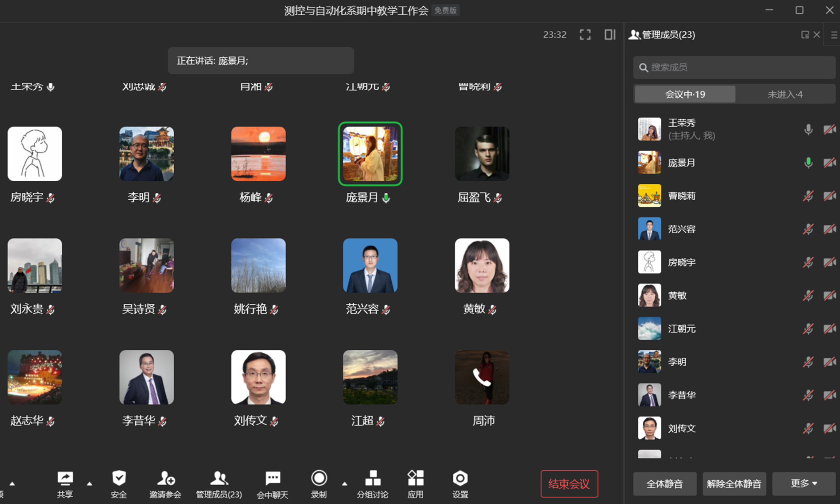Image resolution: width=840 pixels, height=504 pixels.
Task: Open the 更多 dropdown menu
Action: pos(803,483)
